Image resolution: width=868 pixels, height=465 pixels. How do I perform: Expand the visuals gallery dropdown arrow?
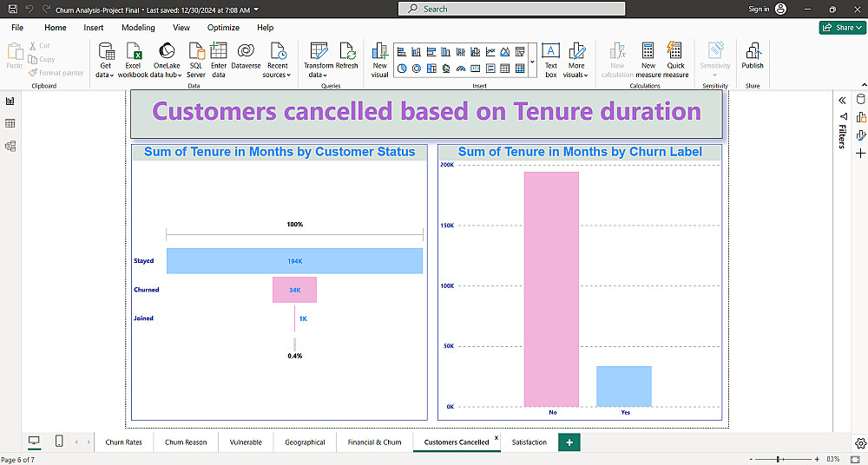(x=533, y=61)
